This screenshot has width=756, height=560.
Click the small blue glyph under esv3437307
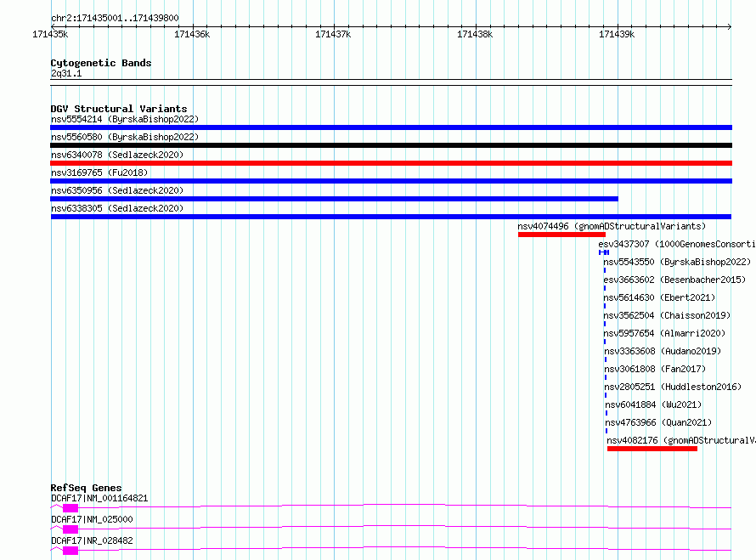tap(604, 252)
